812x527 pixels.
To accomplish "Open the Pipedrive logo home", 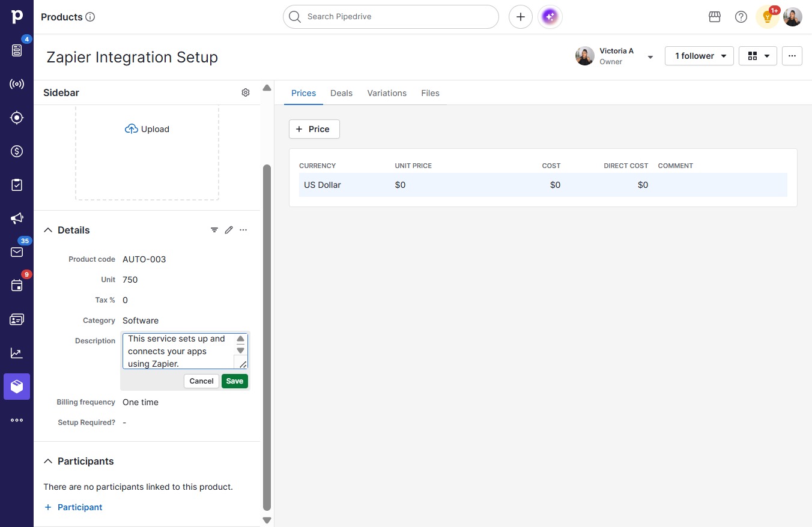I will click(x=17, y=17).
